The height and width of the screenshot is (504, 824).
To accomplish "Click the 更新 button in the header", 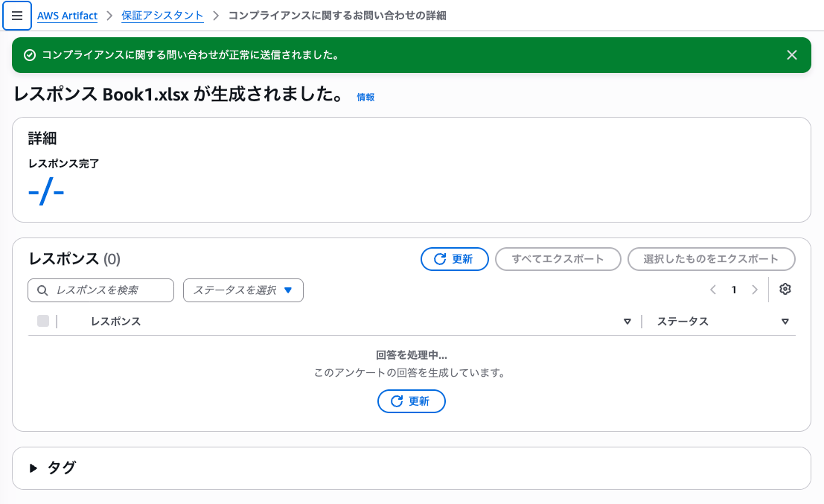I will point(455,259).
